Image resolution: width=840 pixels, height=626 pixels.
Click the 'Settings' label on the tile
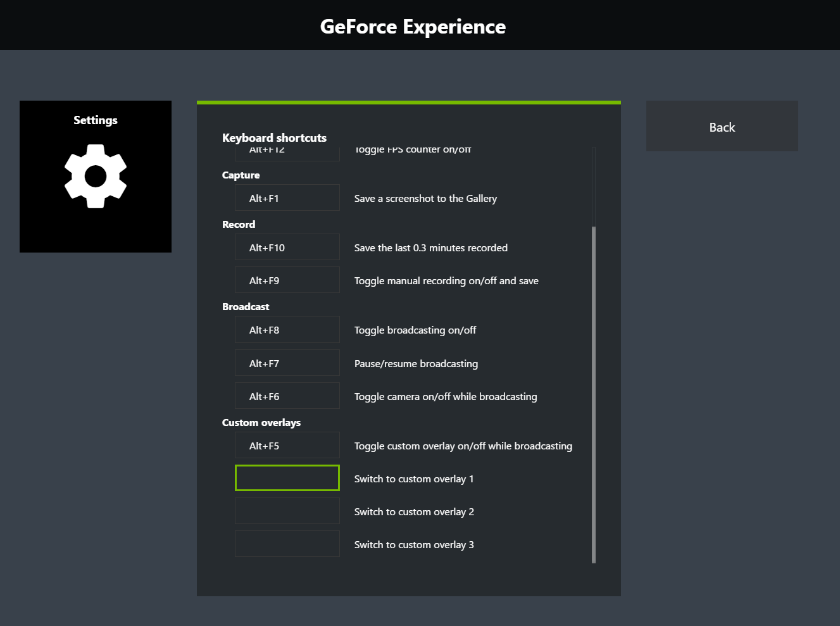point(96,120)
